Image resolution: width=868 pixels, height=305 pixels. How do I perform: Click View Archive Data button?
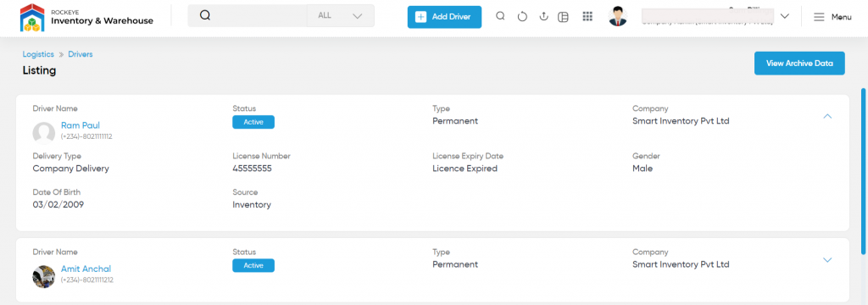(799, 64)
